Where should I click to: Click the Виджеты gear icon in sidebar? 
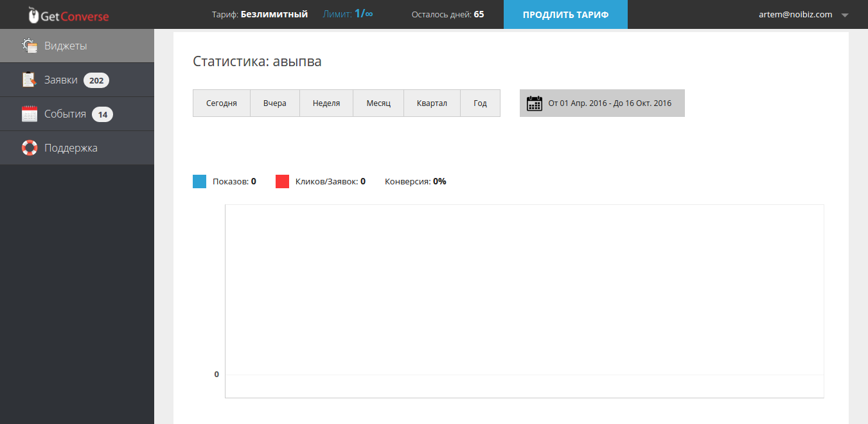(x=30, y=46)
